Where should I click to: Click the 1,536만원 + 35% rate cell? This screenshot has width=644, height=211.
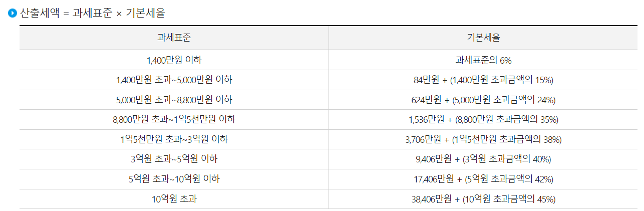click(483, 119)
